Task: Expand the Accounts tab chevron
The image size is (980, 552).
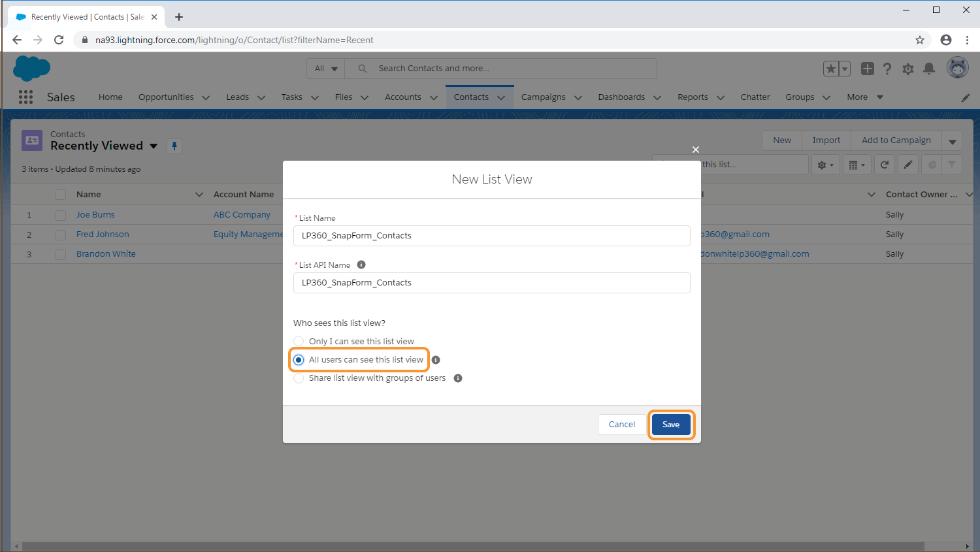Action: coord(434,98)
